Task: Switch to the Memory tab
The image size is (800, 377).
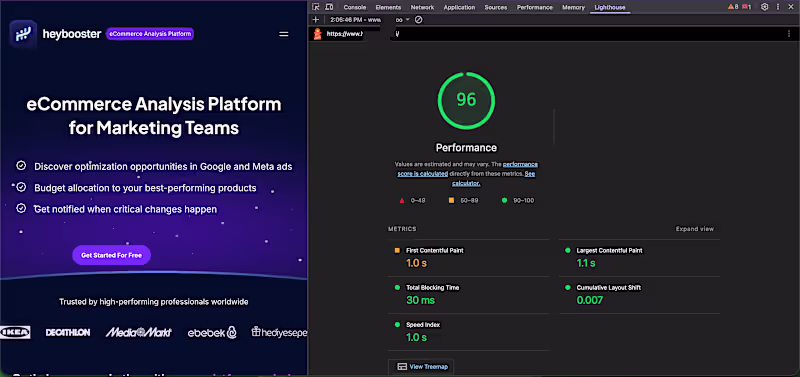Action: (573, 7)
